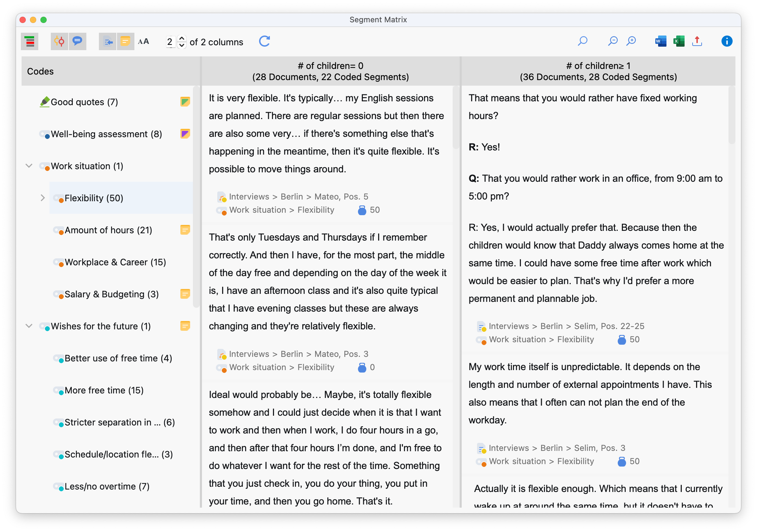757x532 pixels.
Task: Open memo next to Good quotes
Action: (185, 102)
